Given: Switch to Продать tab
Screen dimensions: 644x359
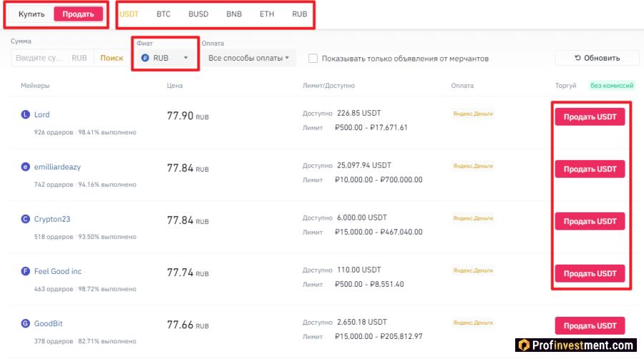Looking at the screenshot, I should click(x=78, y=14).
